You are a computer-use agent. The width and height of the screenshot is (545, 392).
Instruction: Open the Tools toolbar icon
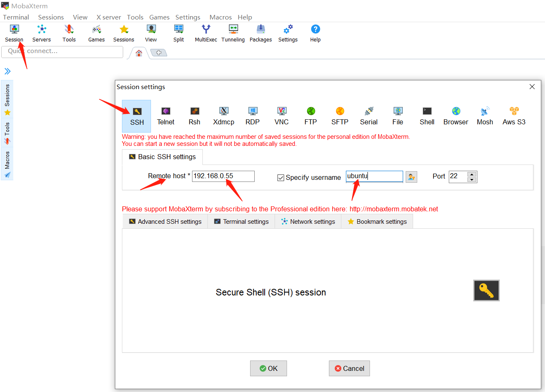(x=69, y=33)
